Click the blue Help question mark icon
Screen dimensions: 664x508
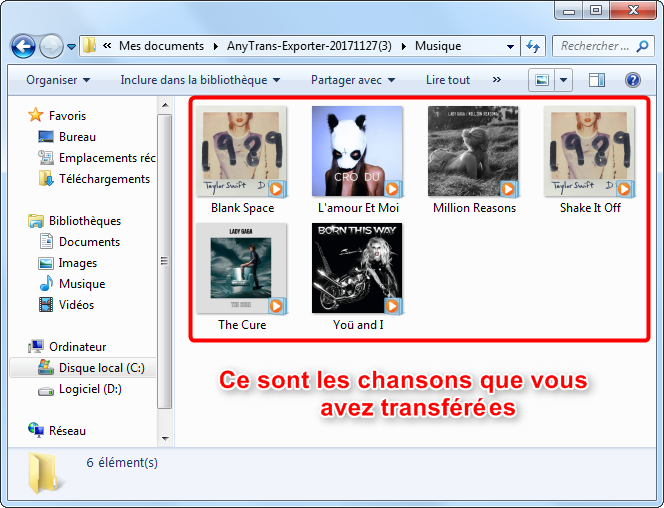click(633, 80)
